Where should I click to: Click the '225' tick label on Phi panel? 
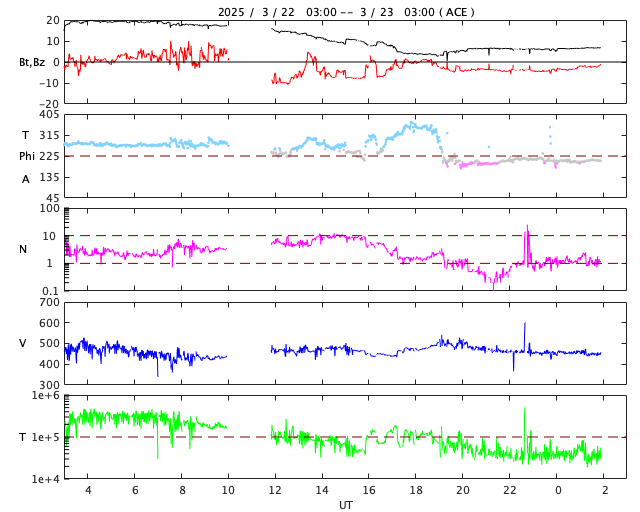[x=49, y=156]
